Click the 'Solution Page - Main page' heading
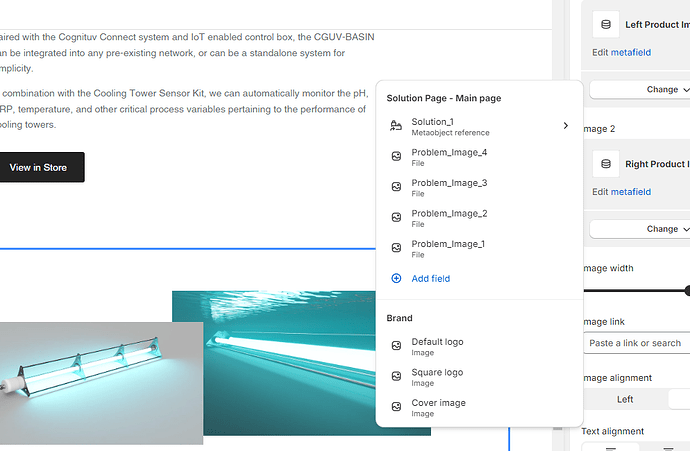690x451 pixels. pos(444,98)
